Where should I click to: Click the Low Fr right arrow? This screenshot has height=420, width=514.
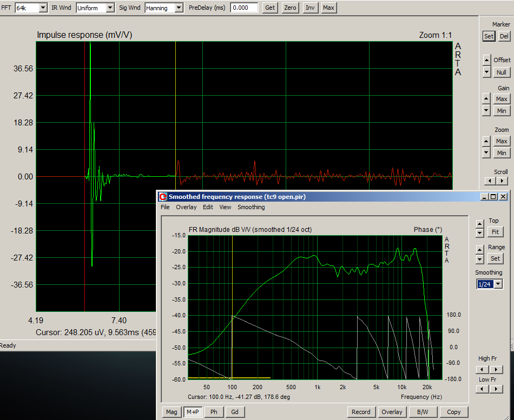pos(496,389)
